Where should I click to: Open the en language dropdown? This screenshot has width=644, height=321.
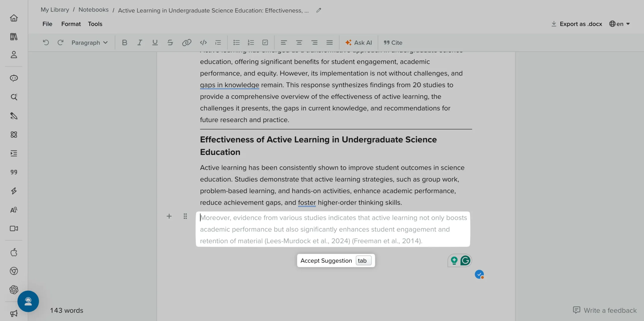pos(620,24)
